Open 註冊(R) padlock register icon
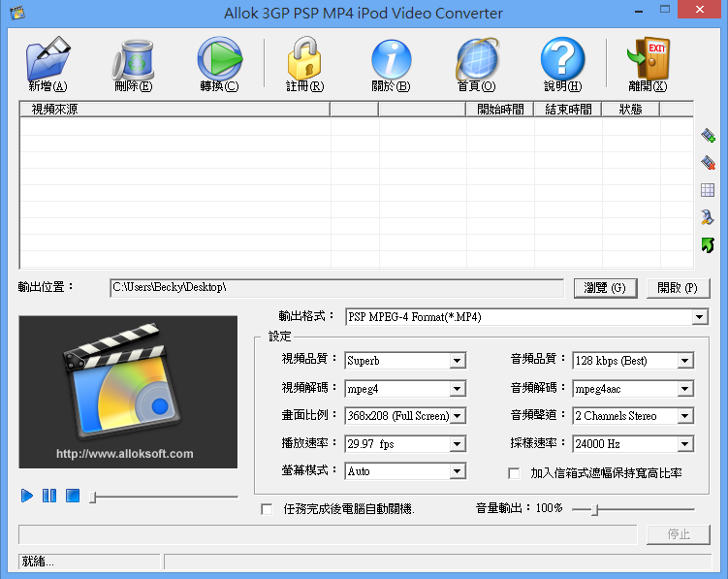 304,58
